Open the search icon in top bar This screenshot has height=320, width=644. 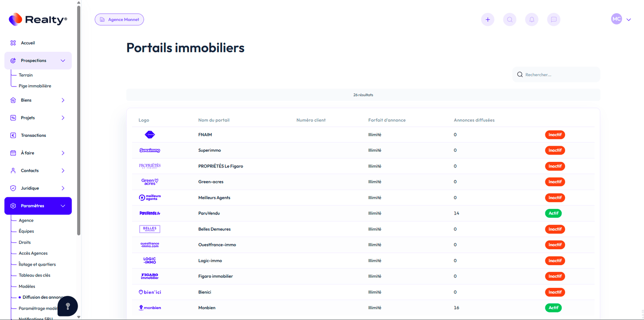[x=510, y=19]
